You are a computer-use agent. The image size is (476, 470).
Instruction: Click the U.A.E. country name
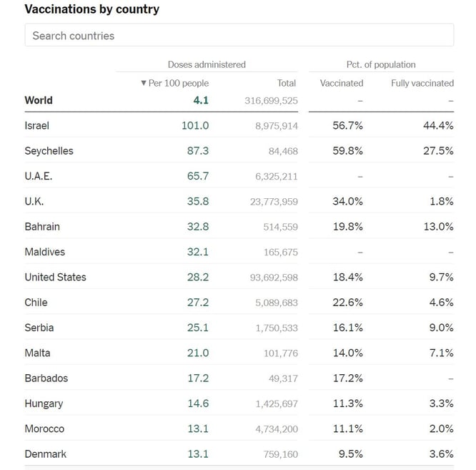[x=39, y=176]
